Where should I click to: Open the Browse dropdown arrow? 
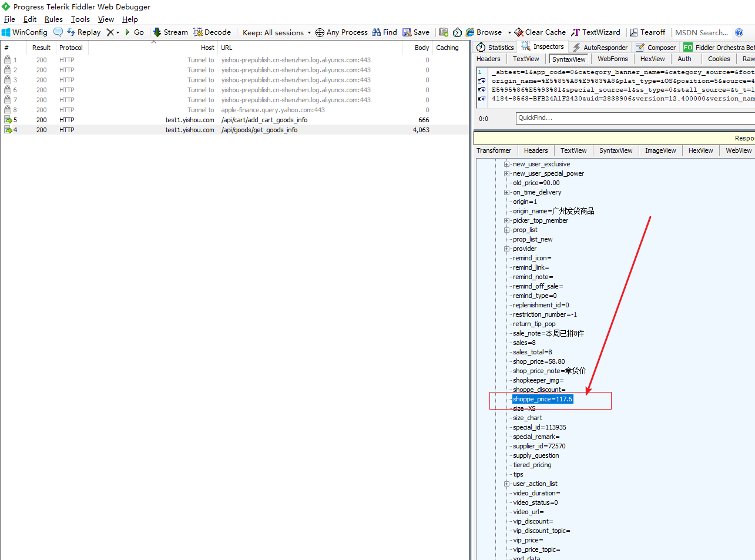[509, 32]
